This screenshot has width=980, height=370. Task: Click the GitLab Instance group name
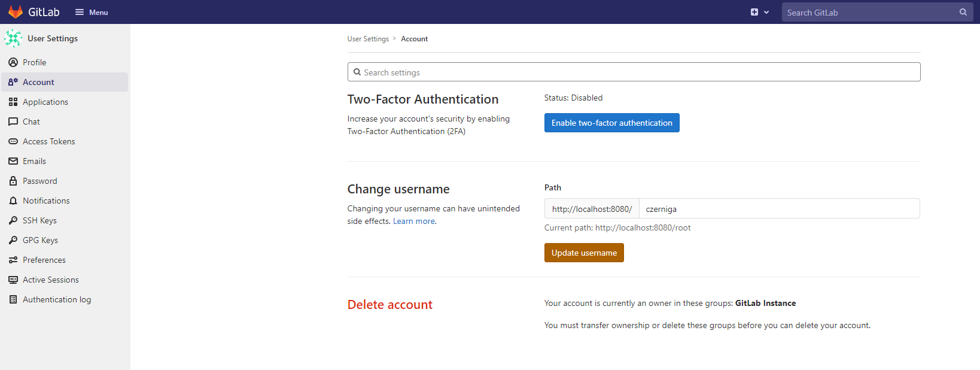pos(765,303)
